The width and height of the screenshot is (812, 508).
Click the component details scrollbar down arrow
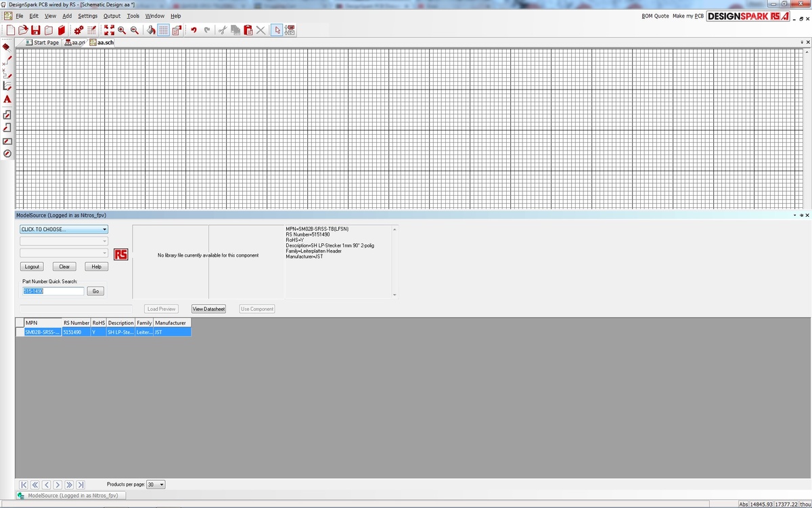395,295
